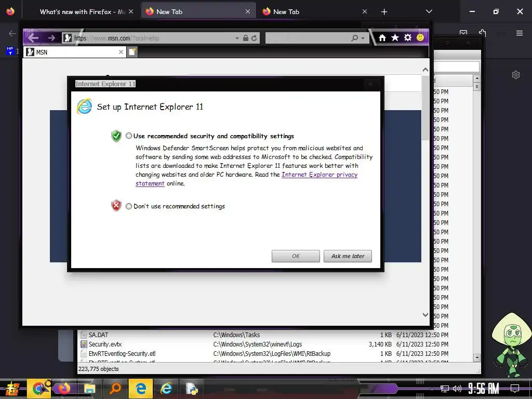532x399 pixels.
Task: Click the C:\Windows\Tasks path cell
Action: [236, 335]
